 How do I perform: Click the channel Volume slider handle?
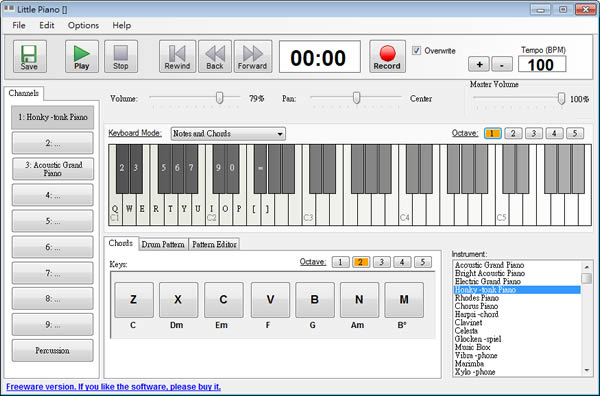(219, 98)
